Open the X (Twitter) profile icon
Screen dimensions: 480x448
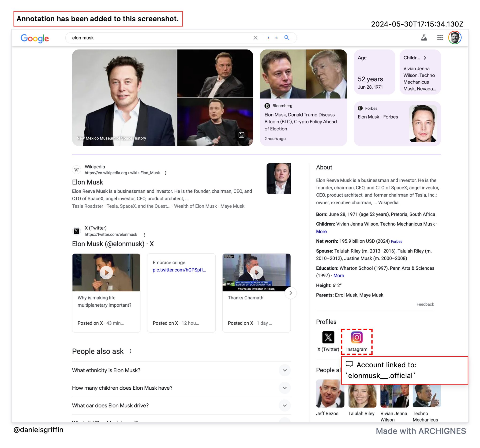(x=328, y=337)
